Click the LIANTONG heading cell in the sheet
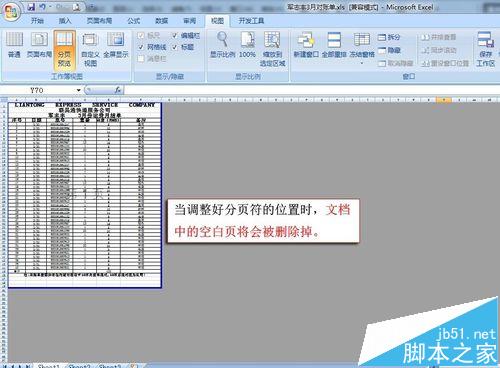This screenshot has height=368, width=500. coord(30,105)
